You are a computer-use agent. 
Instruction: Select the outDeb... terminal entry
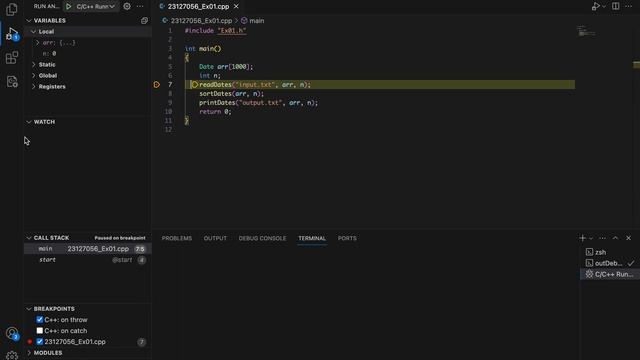click(x=610, y=263)
